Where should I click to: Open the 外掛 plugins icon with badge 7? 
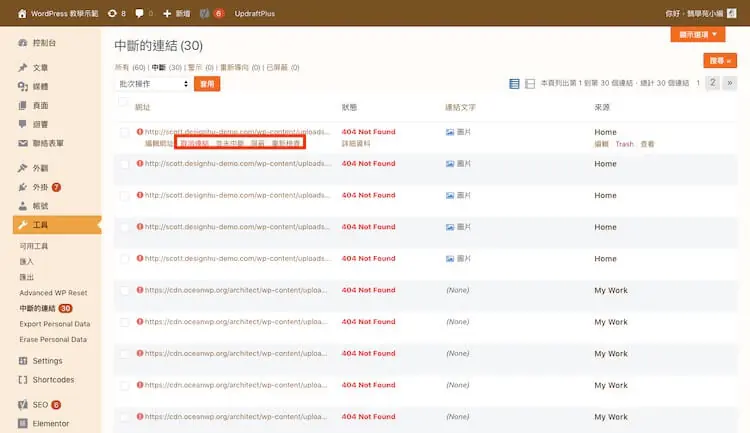pyautogui.click(x=22, y=187)
